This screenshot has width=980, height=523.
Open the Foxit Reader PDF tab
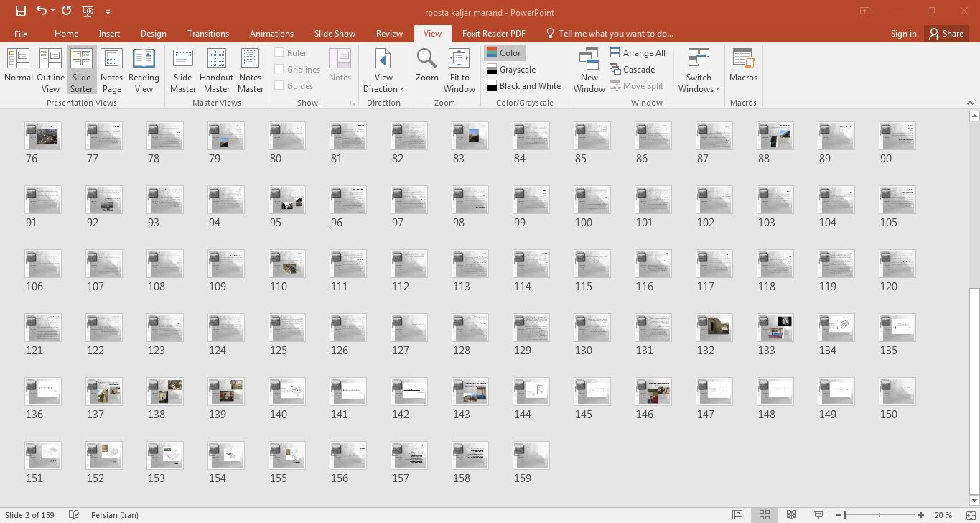click(x=493, y=33)
